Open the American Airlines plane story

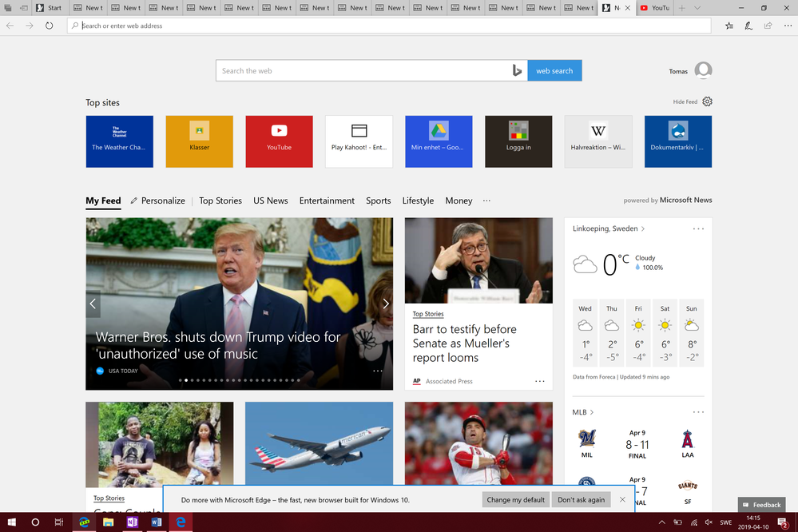319,443
